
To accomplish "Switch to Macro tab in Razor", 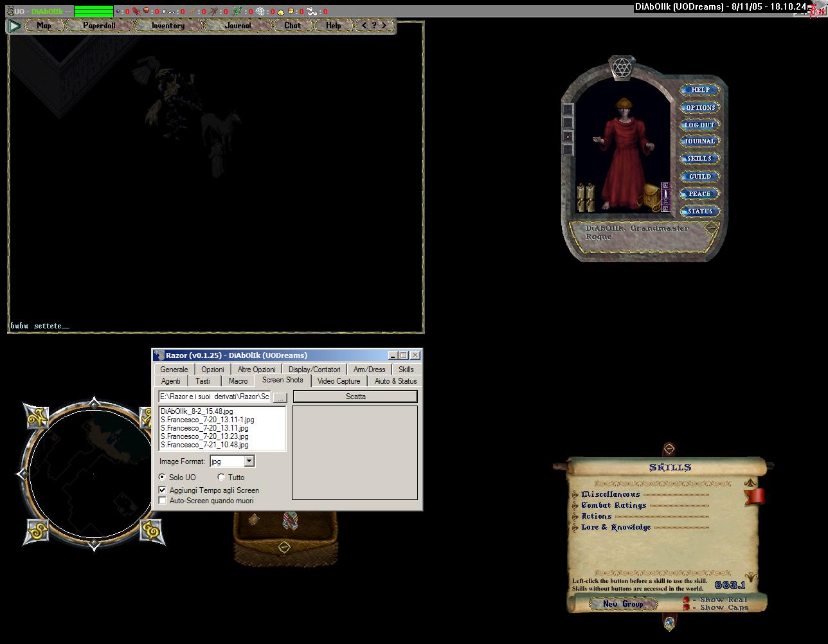I will [238, 381].
